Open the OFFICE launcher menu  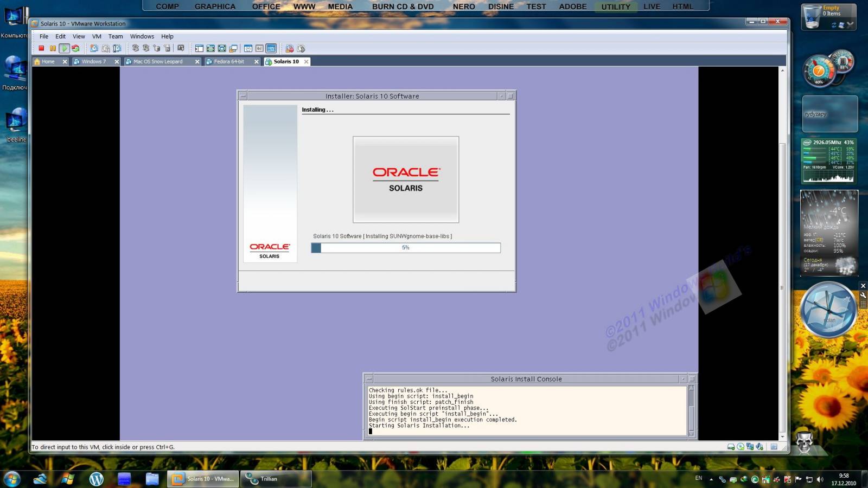266,7
